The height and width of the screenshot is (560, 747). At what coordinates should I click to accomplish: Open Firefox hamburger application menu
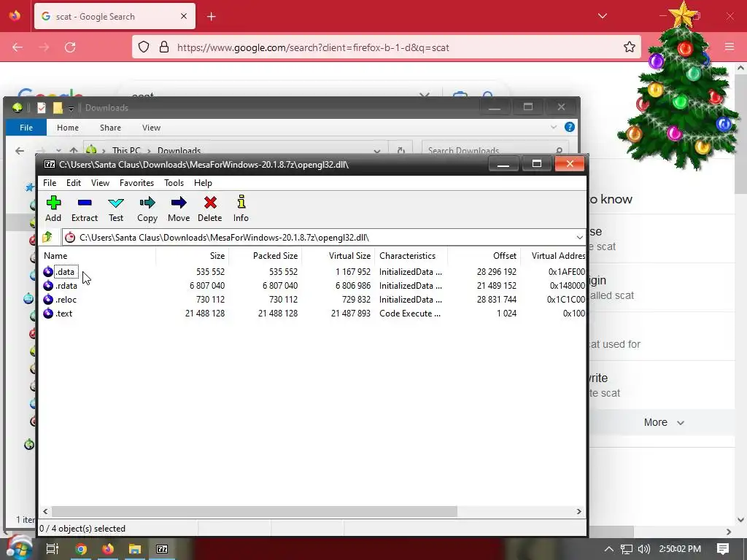[x=729, y=47]
